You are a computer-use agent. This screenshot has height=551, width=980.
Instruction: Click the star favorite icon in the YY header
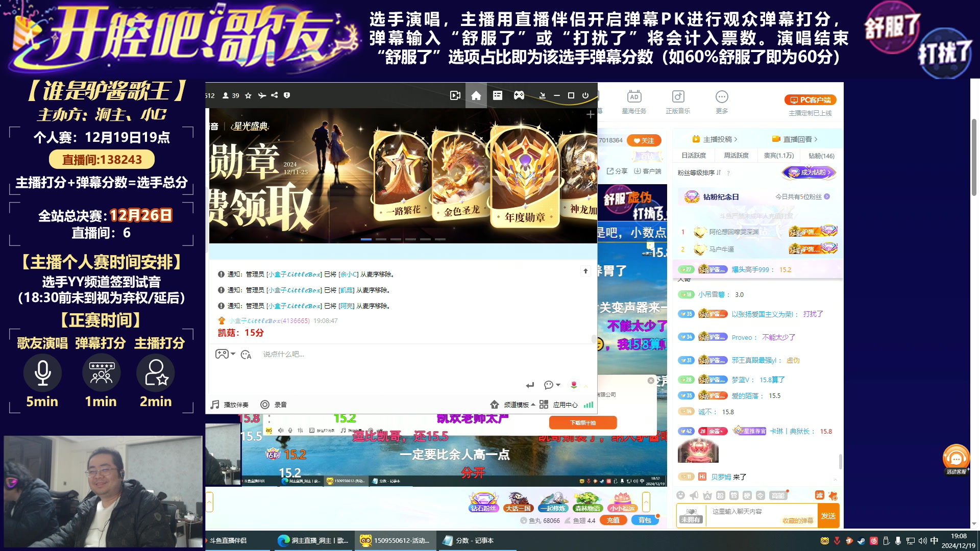click(x=248, y=95)
